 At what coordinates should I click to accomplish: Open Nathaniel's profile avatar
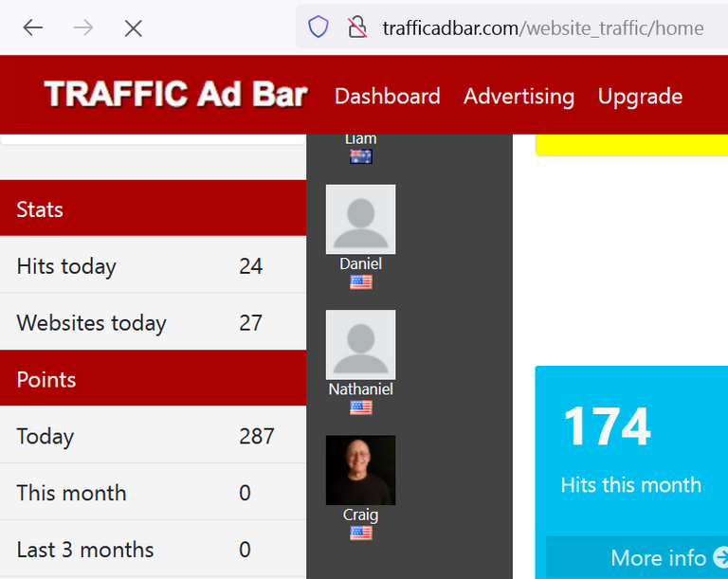[x=361, y=345]
